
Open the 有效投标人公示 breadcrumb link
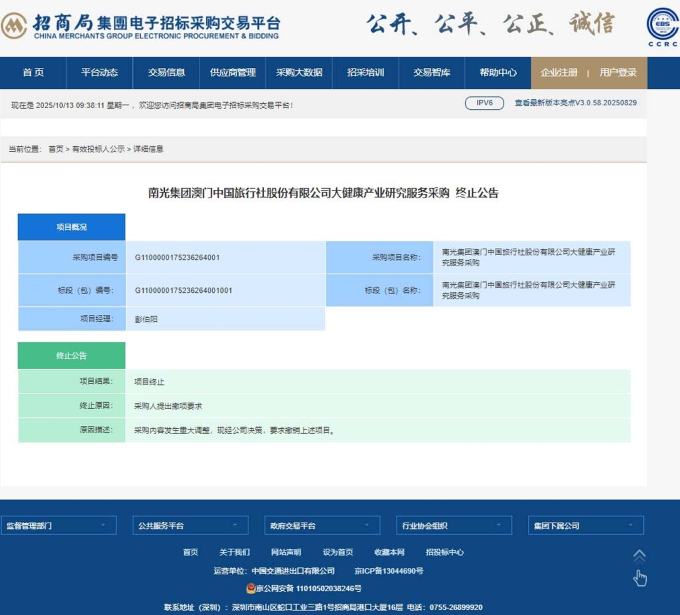click(98, 148)
